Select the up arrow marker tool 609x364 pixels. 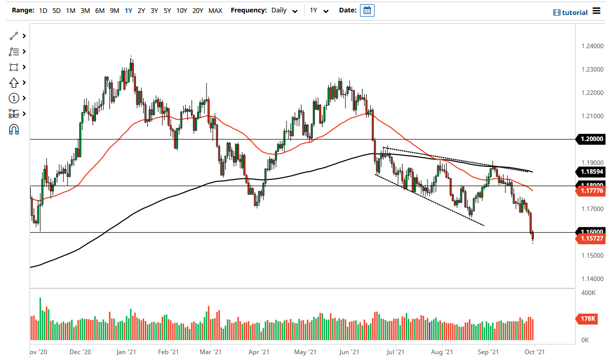pos(14,82)
